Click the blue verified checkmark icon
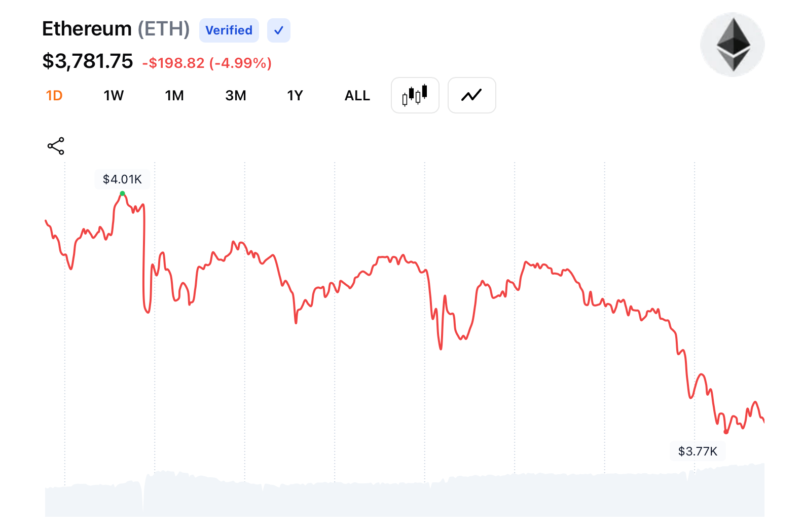 tap(278, 30)
